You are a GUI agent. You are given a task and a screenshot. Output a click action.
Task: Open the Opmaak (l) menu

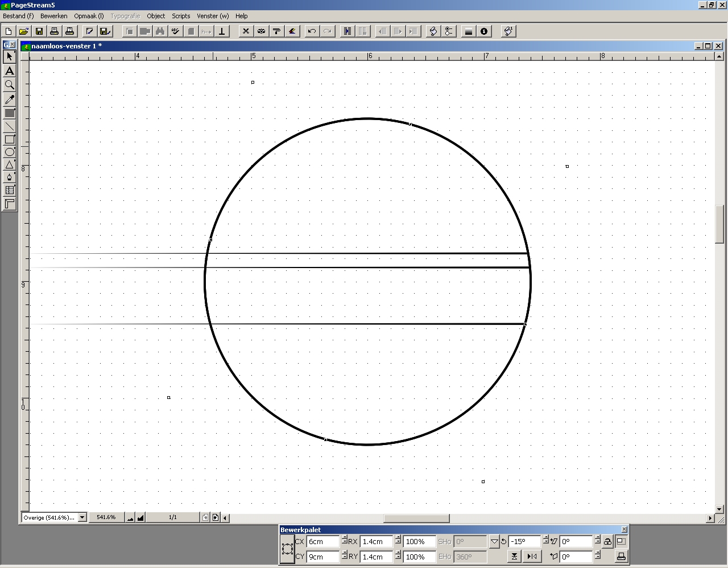coord(89,16)
